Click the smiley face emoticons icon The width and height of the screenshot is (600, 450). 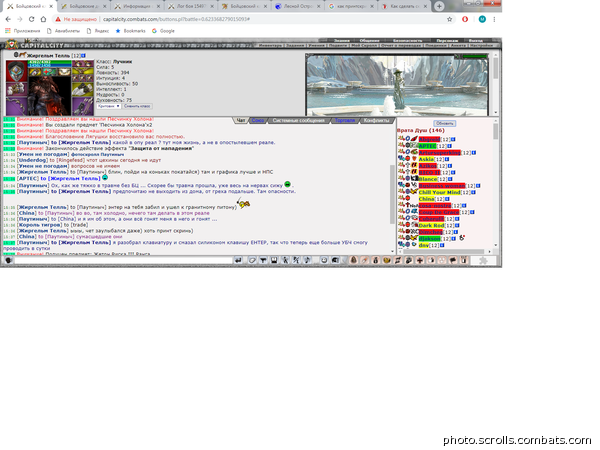pyautogui.click(x=324, y=260)
